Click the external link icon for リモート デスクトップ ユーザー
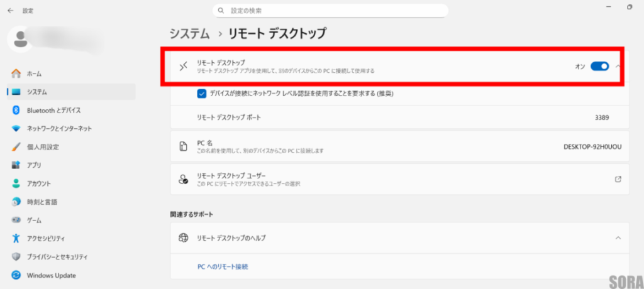Screen dimensions: 644x289 click(618, 179)
